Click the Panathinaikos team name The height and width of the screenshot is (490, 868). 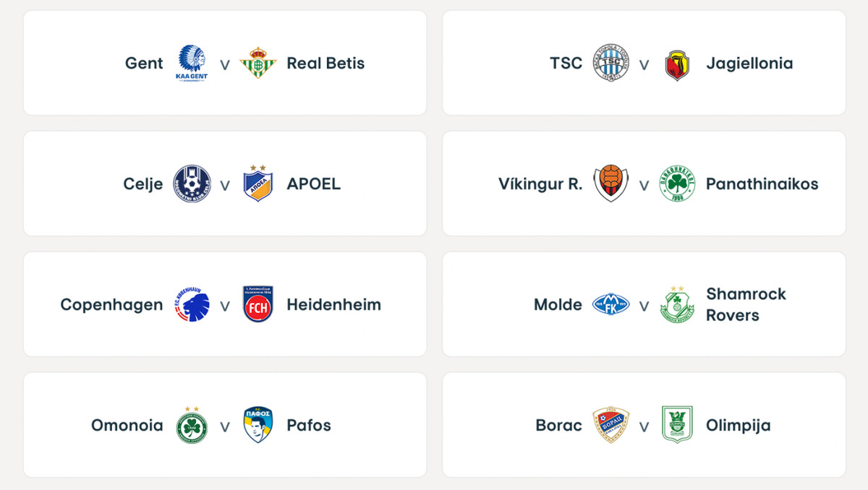pyautogui.click(x=762, y=184)
